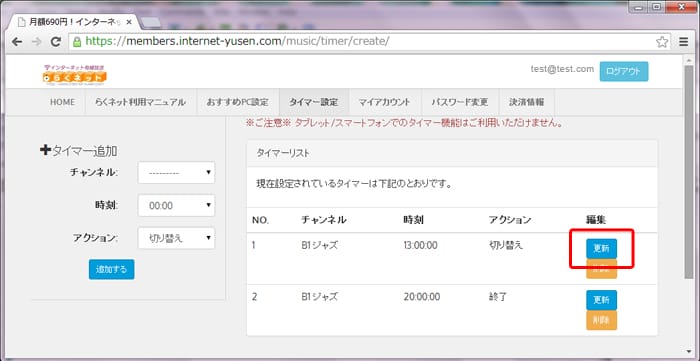Open マイアカウント menu item

click(385, 102)
